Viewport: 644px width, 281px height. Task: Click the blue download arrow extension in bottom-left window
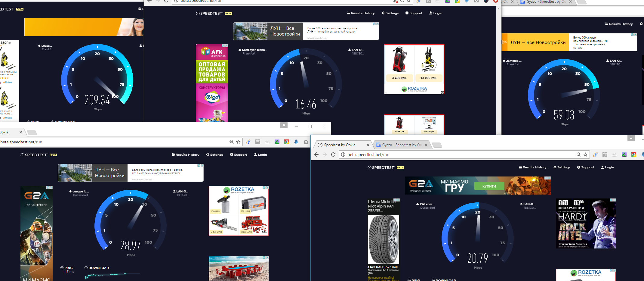[x=296, y=142]
